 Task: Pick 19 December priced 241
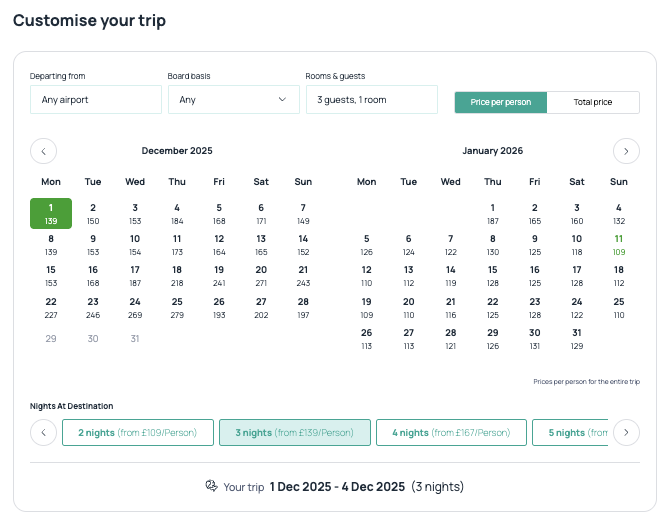tap(219, 276)
